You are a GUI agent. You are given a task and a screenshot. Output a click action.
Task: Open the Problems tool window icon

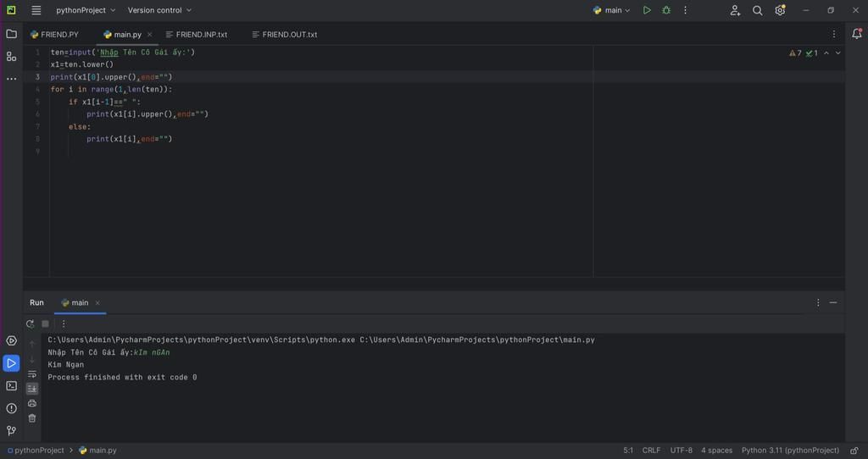point(11,408)
